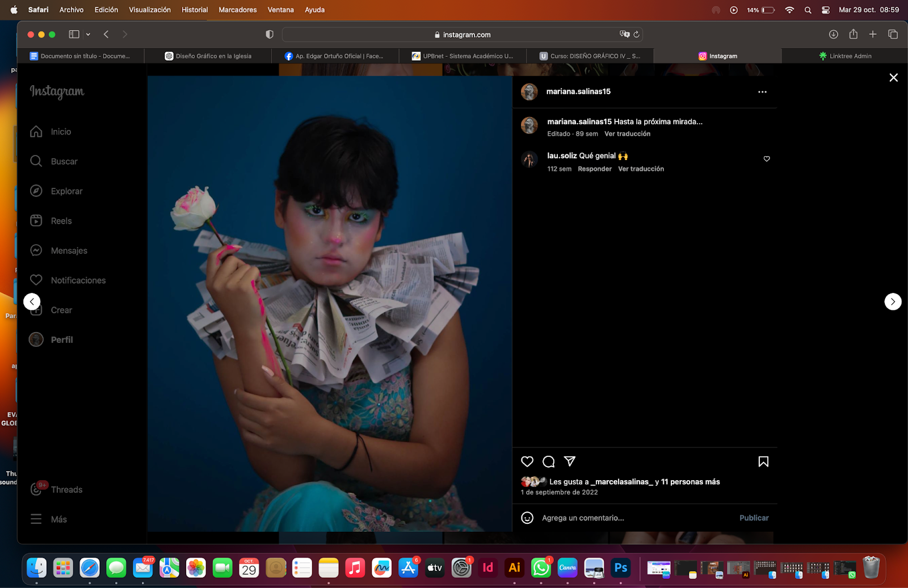Click Safari privacy shield icon
The height and width of the screenshot is (588, 908).
(x=270, y=35)
